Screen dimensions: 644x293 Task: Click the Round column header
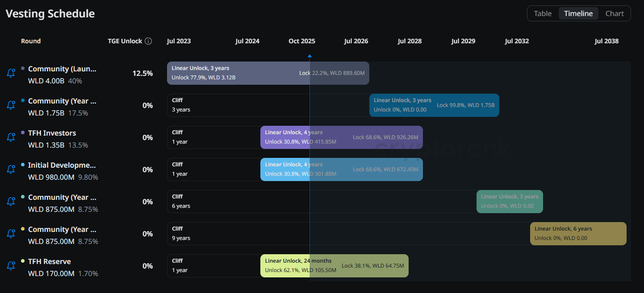31,41
